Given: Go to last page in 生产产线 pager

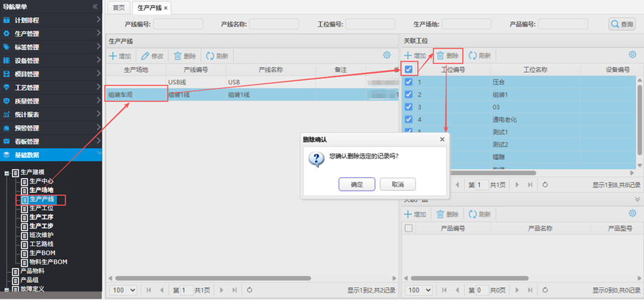Looking at the screenshot, I should [235, 290].
